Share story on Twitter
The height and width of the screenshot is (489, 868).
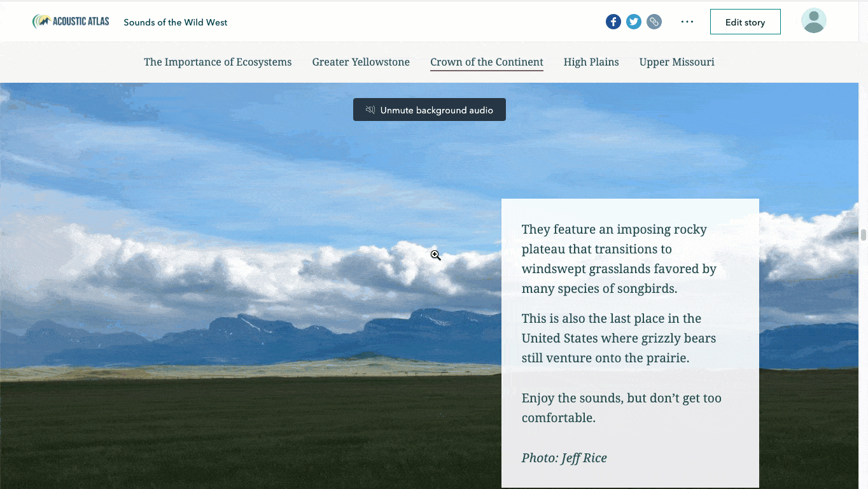pyautogui.click(x=634, y=22)
